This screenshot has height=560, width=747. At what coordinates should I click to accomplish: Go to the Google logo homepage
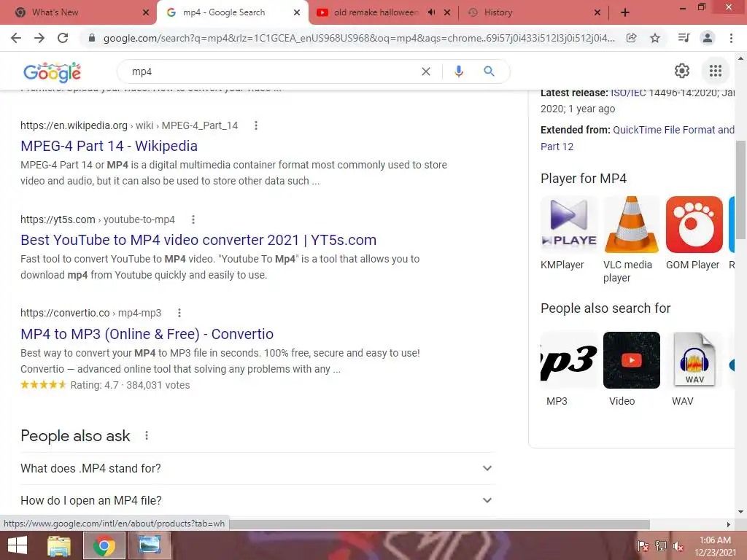[53, 72]
